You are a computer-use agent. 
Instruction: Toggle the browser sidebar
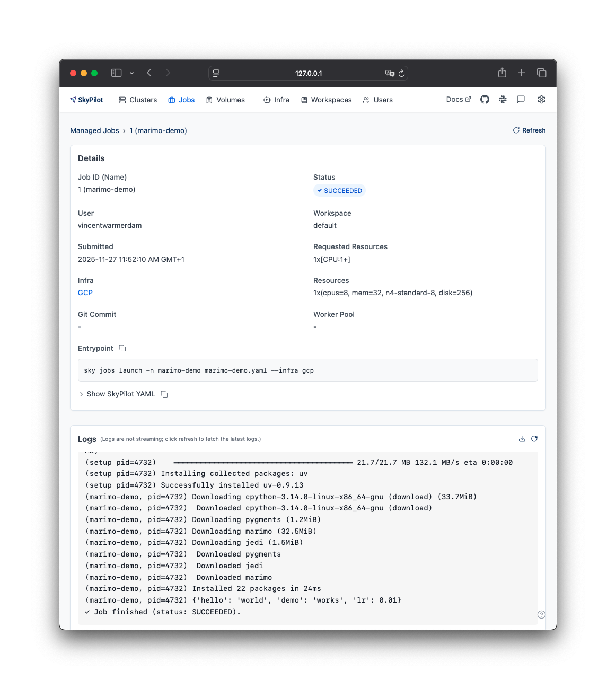coord(116,73)
